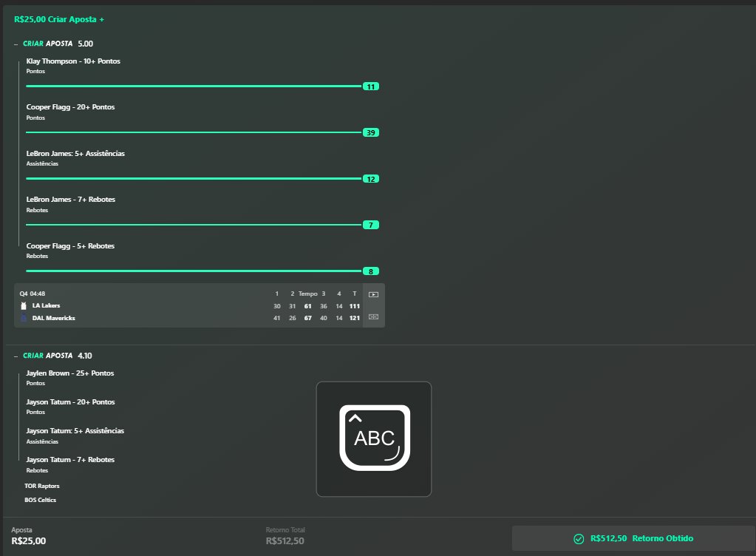Click the value badge showing 39

[x=371, y=132]
